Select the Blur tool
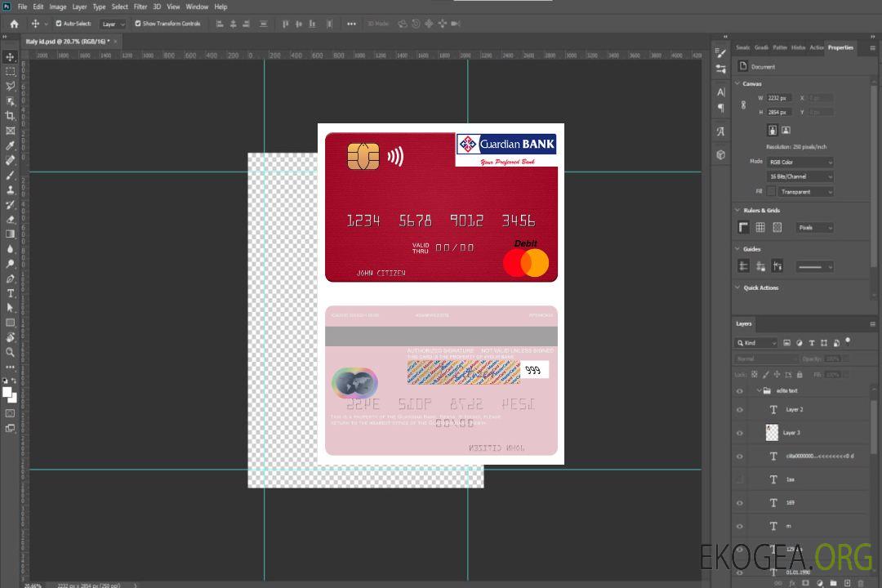 10,249
